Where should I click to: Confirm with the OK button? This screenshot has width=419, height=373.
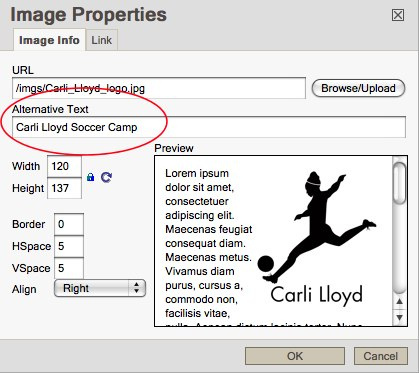coord(295,356)
